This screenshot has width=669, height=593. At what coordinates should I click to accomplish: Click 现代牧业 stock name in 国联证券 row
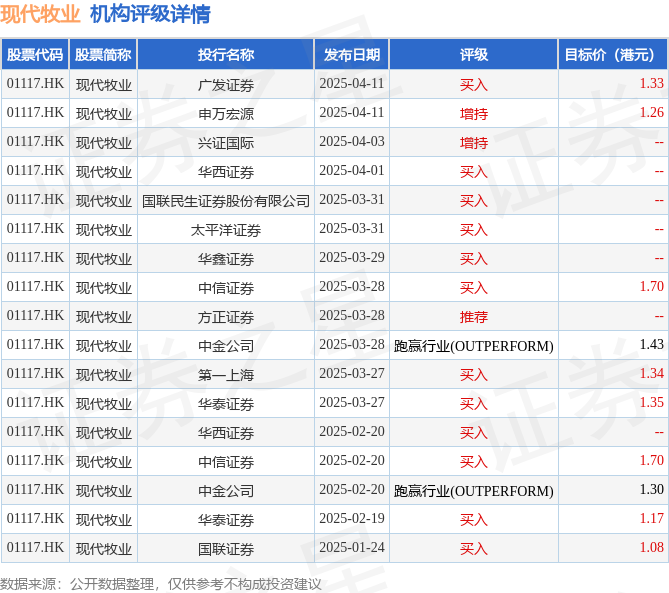pos(104,549)
